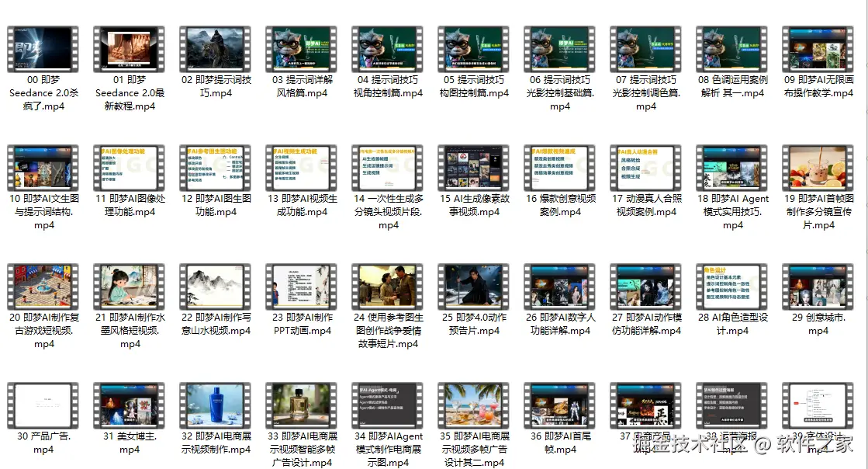Select the 16 爆款创意视频案例 video icon
868x469 pixels.
coord(559,168)
